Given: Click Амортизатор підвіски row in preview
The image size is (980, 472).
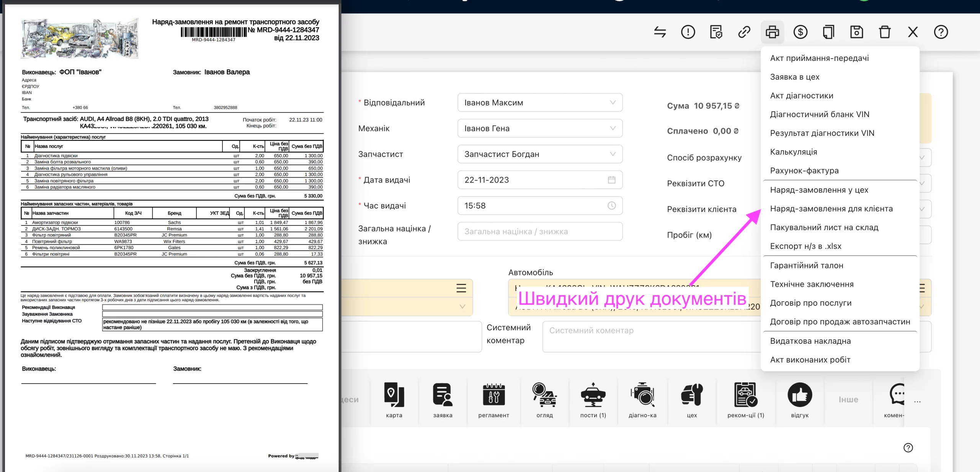Looking at the screenshot, I should (x=172, y=222).
